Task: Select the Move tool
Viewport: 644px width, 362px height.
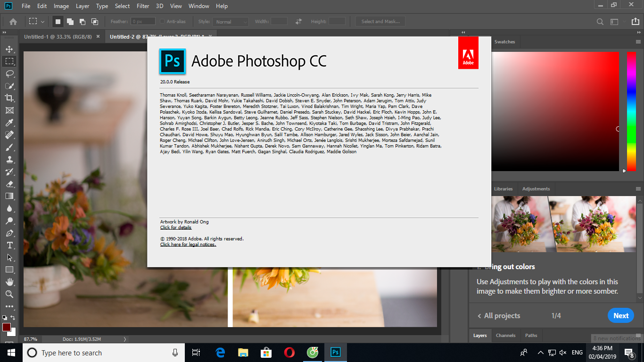Action: 9,49
